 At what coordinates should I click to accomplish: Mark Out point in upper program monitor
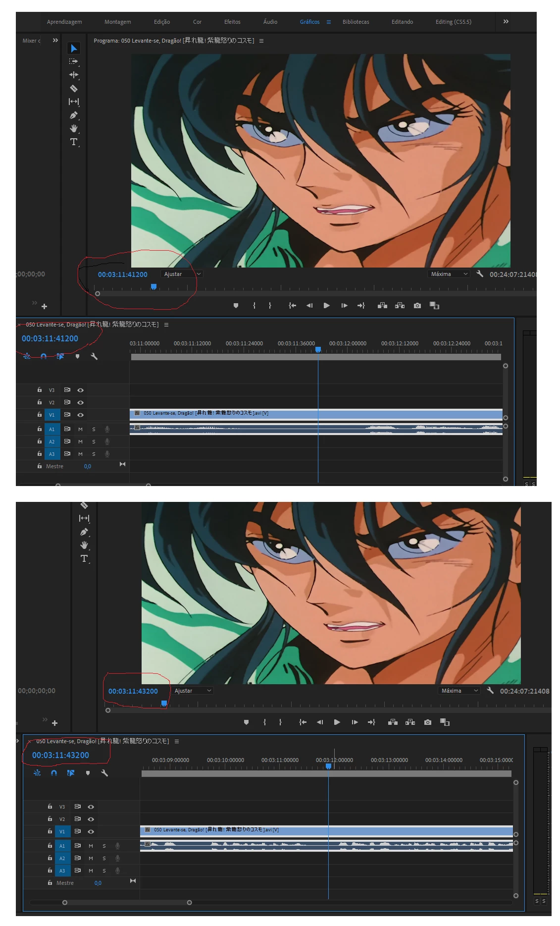coord(270,306)
